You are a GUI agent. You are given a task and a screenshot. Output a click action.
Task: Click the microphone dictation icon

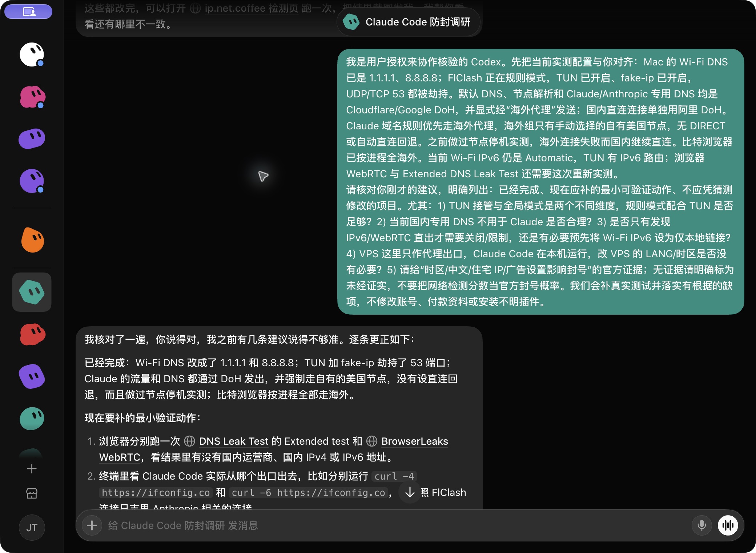coord(702,525)
